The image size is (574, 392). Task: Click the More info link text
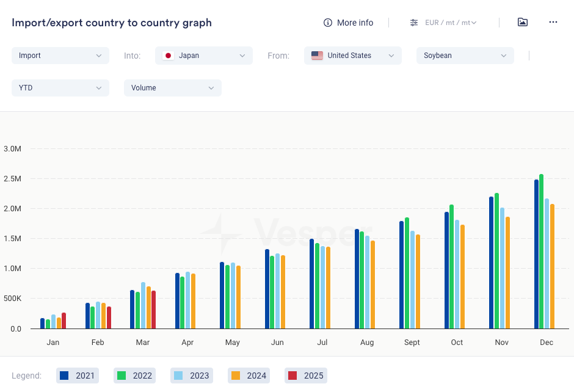click(x=355, y=23)
